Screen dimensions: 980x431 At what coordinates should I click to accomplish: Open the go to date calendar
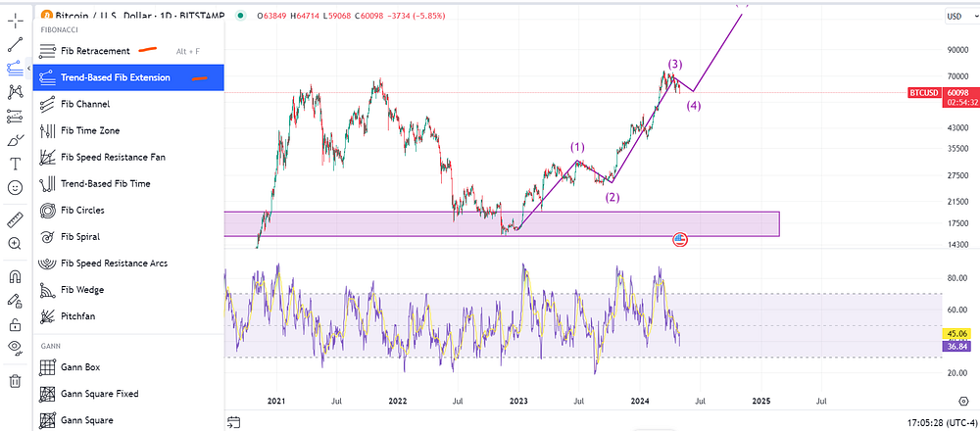(234, 421)
